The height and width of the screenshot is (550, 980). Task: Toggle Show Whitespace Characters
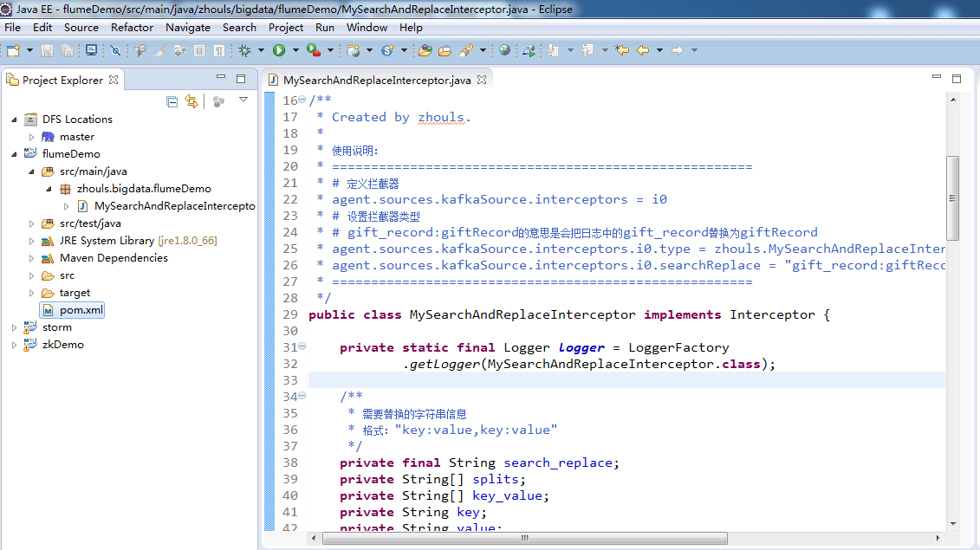pyautogui.click(x=219, y=50)
